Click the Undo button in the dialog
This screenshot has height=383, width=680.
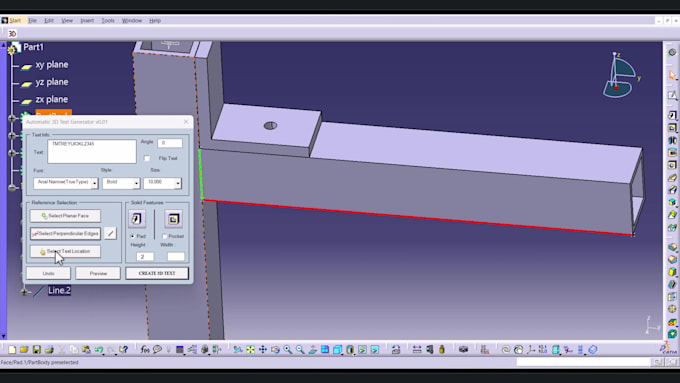48,273
